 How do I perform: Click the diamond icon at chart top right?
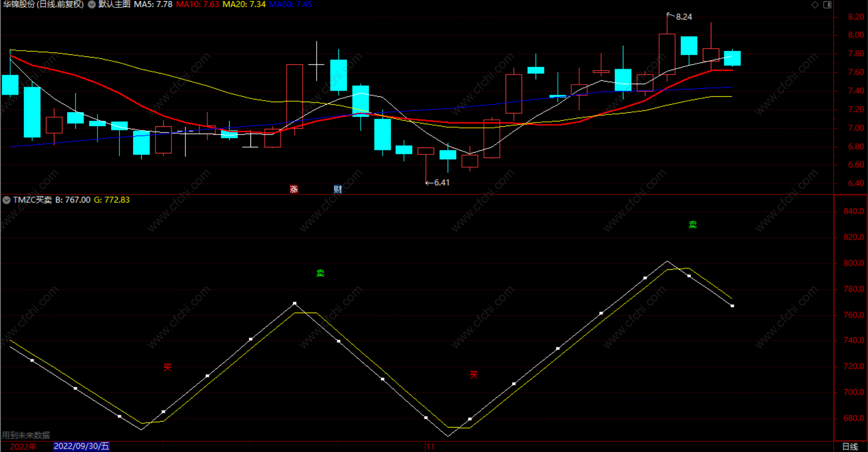(815, 5)
